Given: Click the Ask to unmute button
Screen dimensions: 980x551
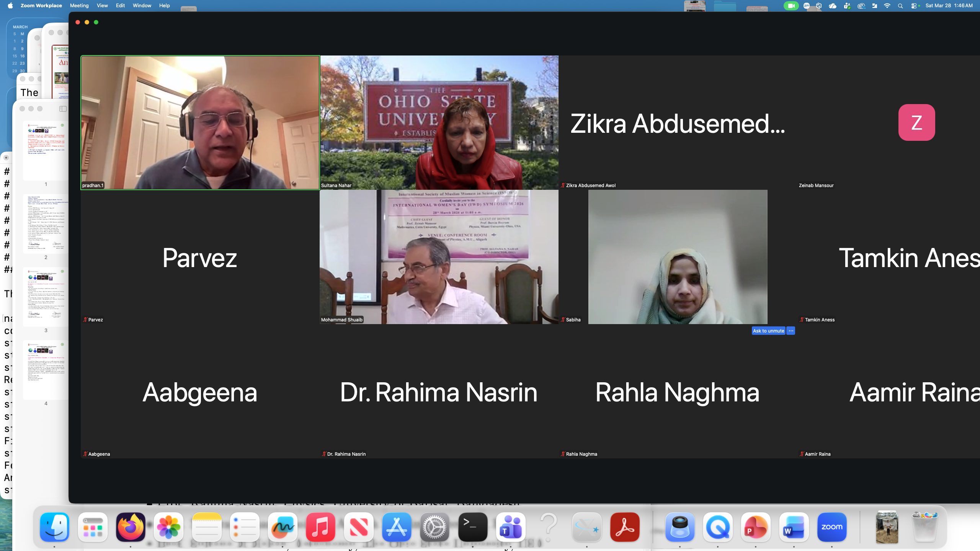Looking at the screenshot, I should click(768, 331).
